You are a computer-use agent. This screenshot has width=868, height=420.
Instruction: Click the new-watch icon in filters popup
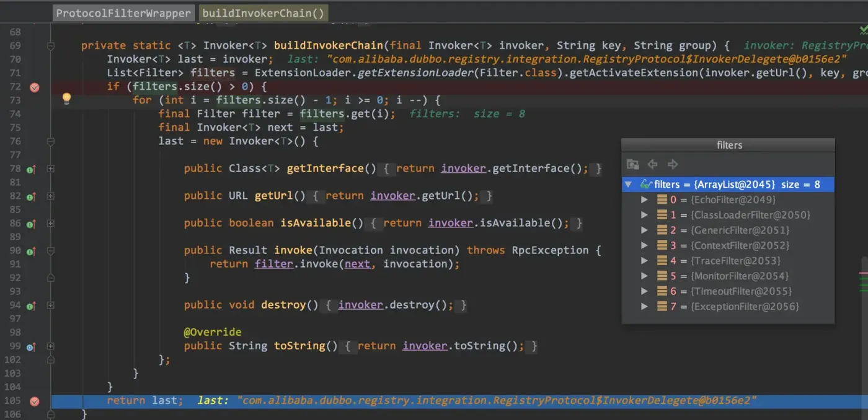pyautogui.click(x=632, y=164)
